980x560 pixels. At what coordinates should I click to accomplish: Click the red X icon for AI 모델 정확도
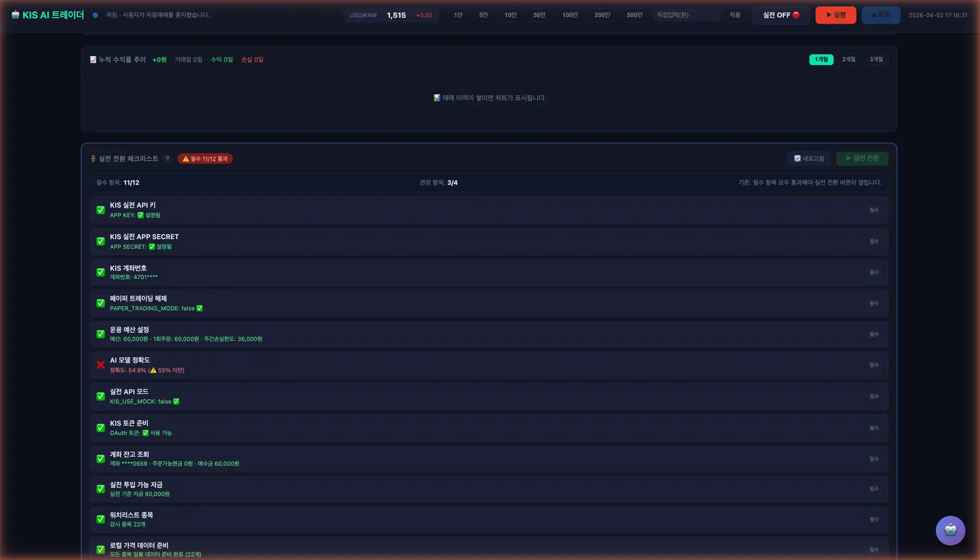coord(100,365)
